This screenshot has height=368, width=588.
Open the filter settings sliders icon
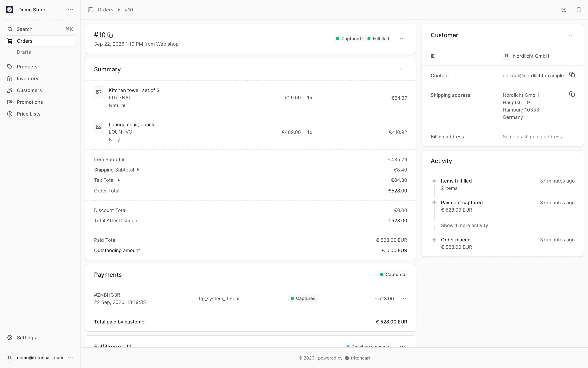click(x=564, y=10)
